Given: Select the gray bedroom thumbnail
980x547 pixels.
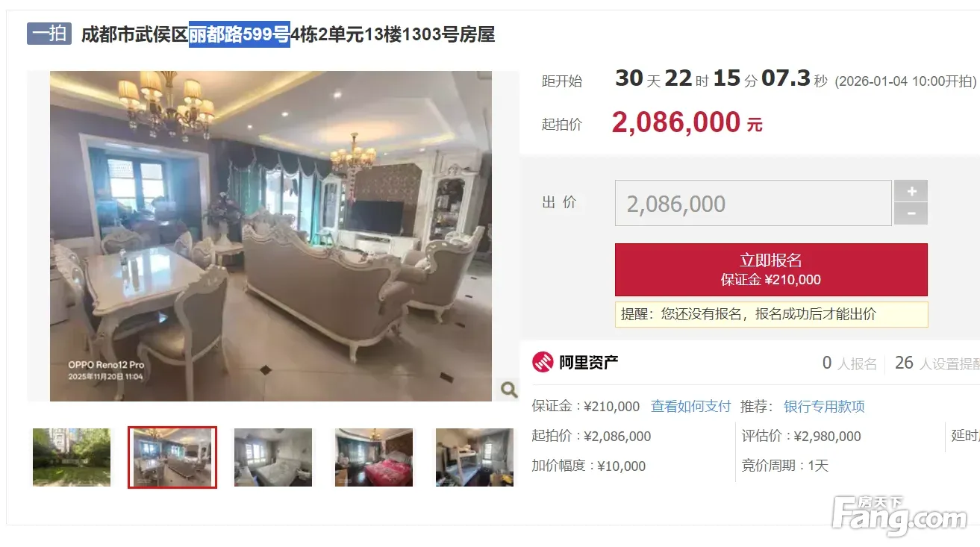Looking at the screenshot, I should (x=273, y=457).
